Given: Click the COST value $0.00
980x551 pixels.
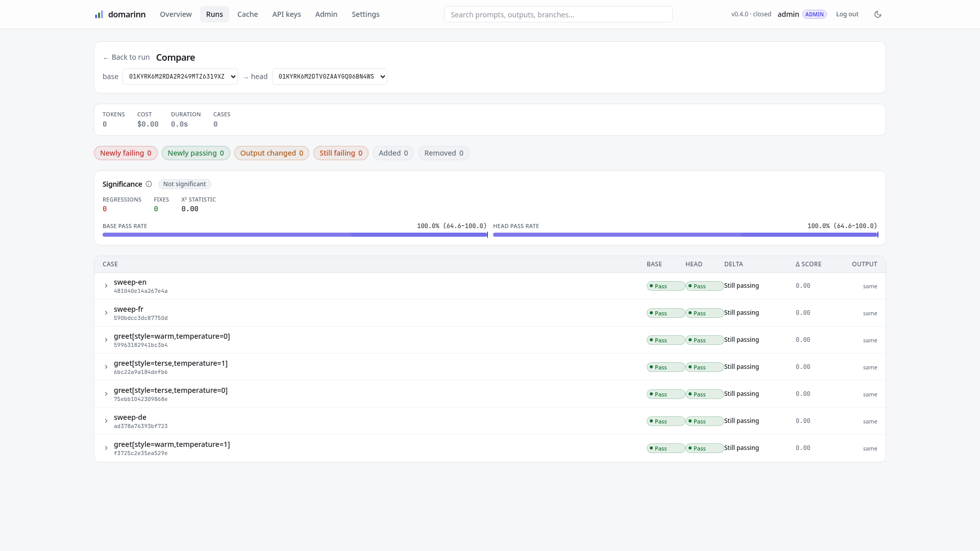Looking at the screenshot, I should (148, 124).
